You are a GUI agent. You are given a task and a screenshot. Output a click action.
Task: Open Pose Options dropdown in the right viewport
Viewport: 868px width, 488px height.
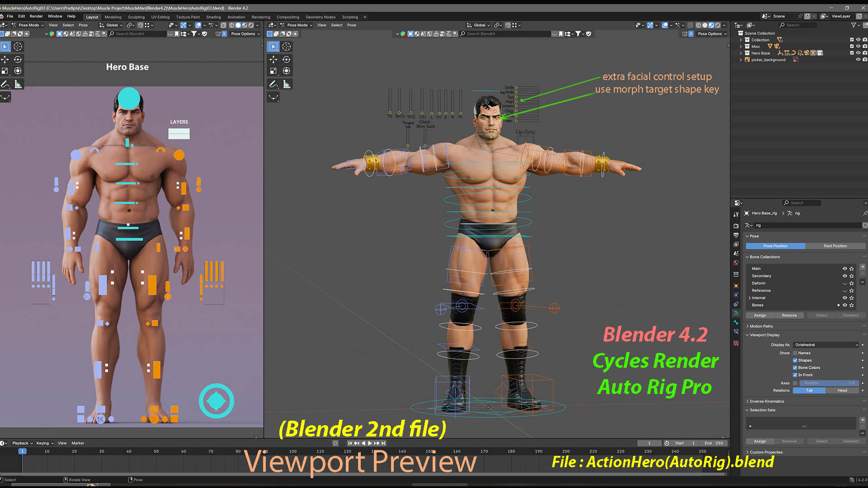[x=712, y=34]
